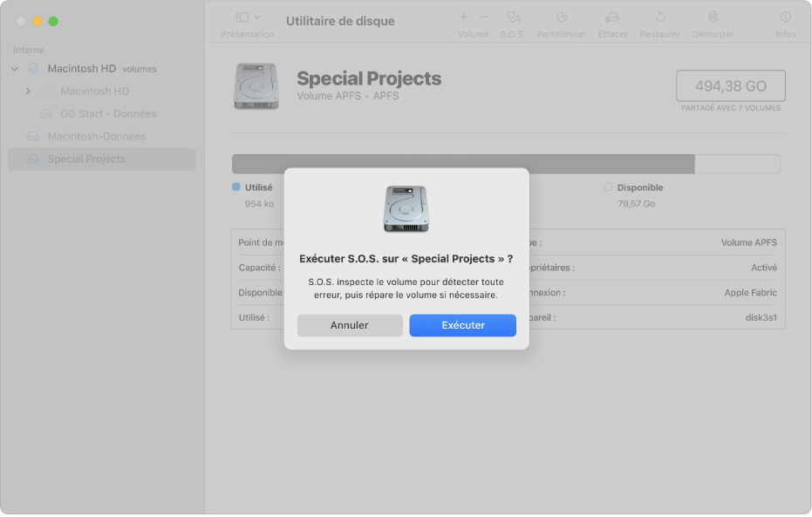The image size is (812, 517).
Task: Click the Macintosh HD layered container icon
Action: point(33,68)
